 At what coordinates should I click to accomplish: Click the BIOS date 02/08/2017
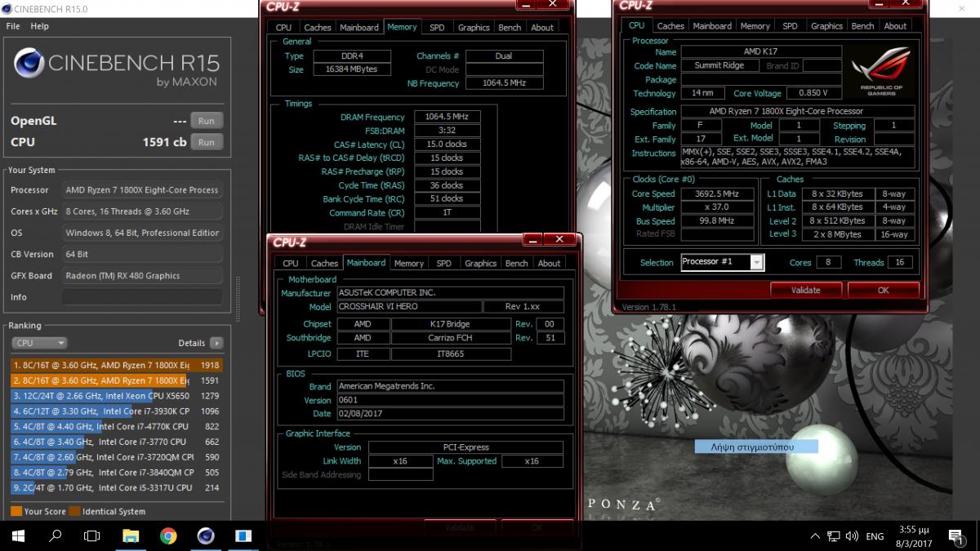point(451,414)
